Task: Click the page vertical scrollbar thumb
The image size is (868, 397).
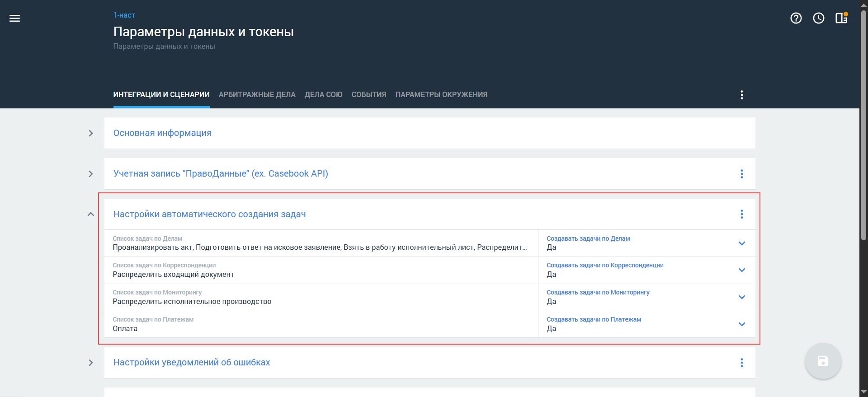Action: (x=863, y=125)
